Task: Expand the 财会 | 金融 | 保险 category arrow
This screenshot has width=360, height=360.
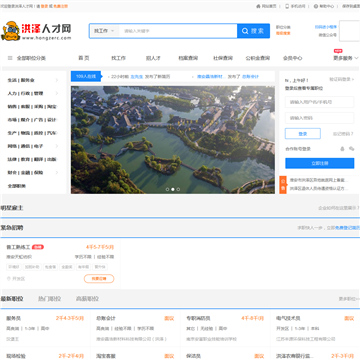Action: point(57,173)
